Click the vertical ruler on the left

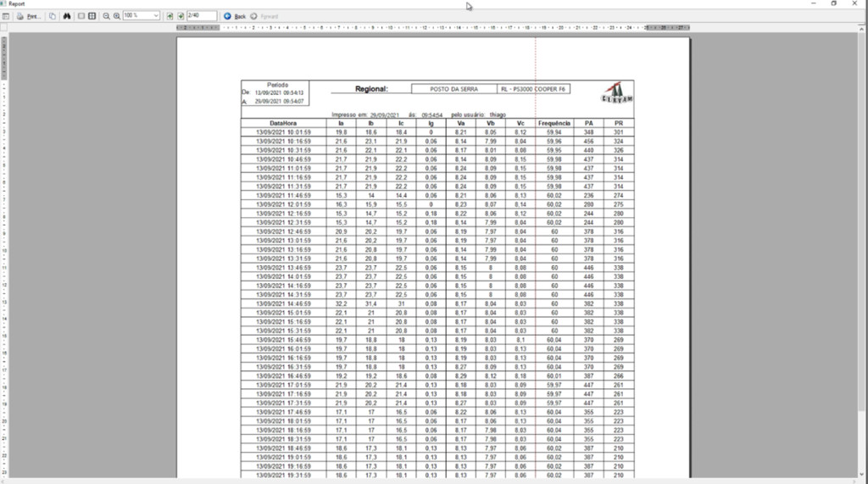(x=4, y=254)
